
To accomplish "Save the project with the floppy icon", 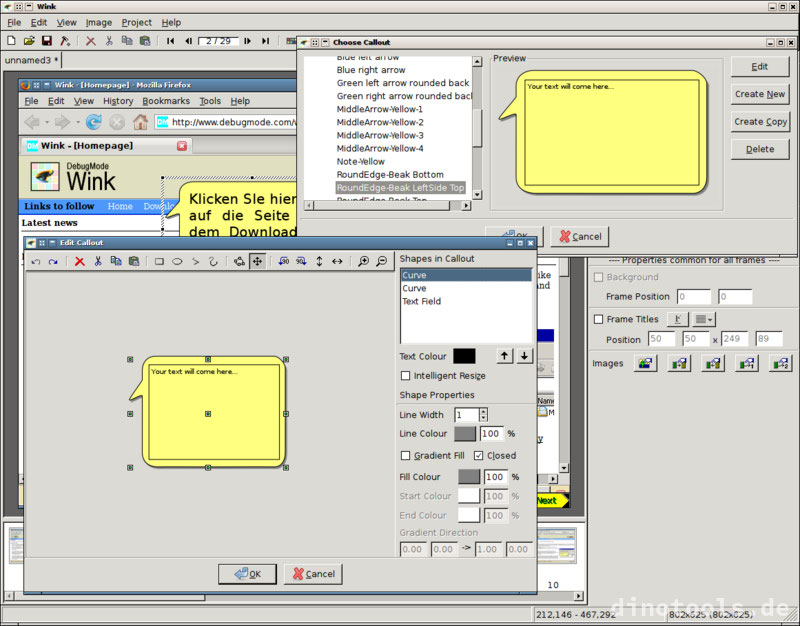I will tap(47, 41).
